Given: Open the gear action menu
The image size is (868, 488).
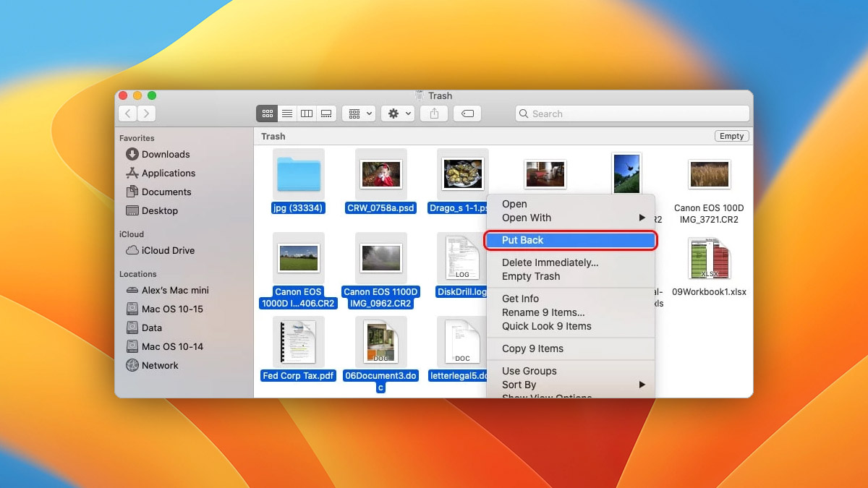Looking at the screenshot, I should click(x=398, y=114).
